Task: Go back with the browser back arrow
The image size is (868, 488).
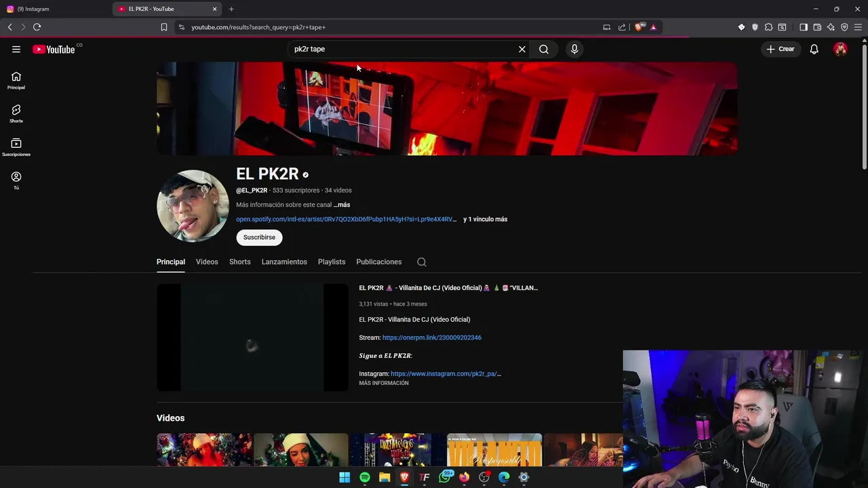Action: 9,27
